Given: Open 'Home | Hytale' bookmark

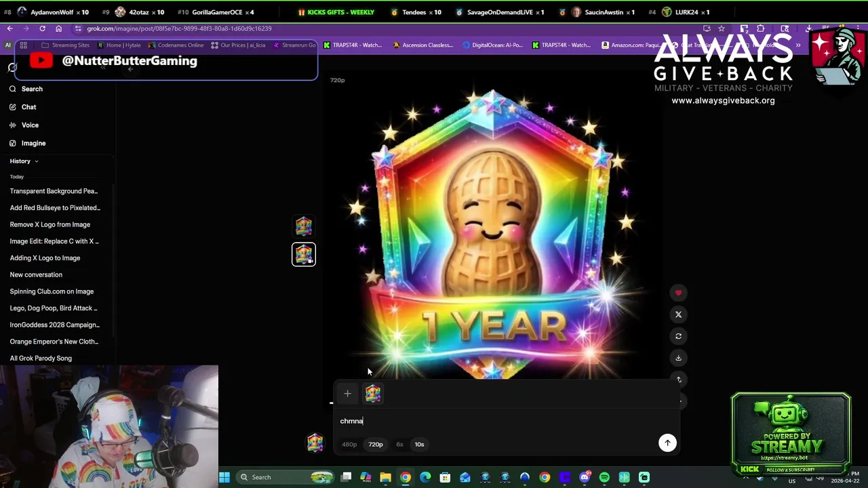Looking at the screenshot, I should click(119, 45).
